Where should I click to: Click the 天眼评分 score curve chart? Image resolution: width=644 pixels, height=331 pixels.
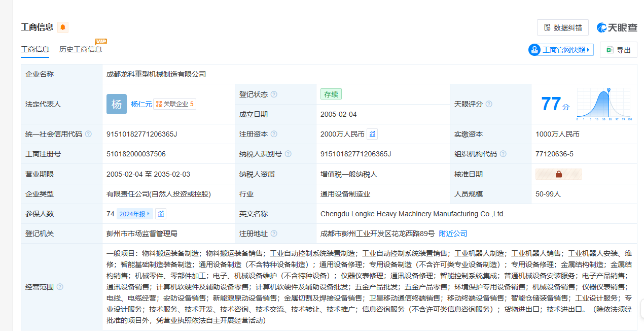(x=604, y=104)
